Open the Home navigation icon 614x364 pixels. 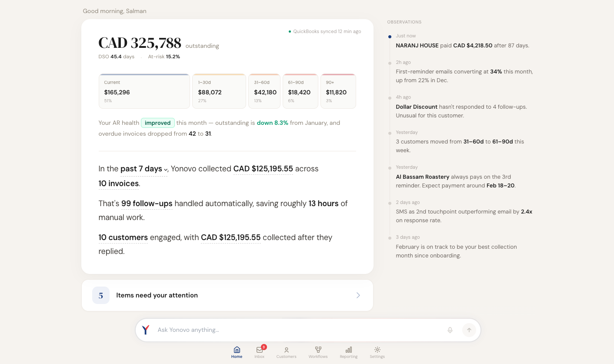pos(237,350)
